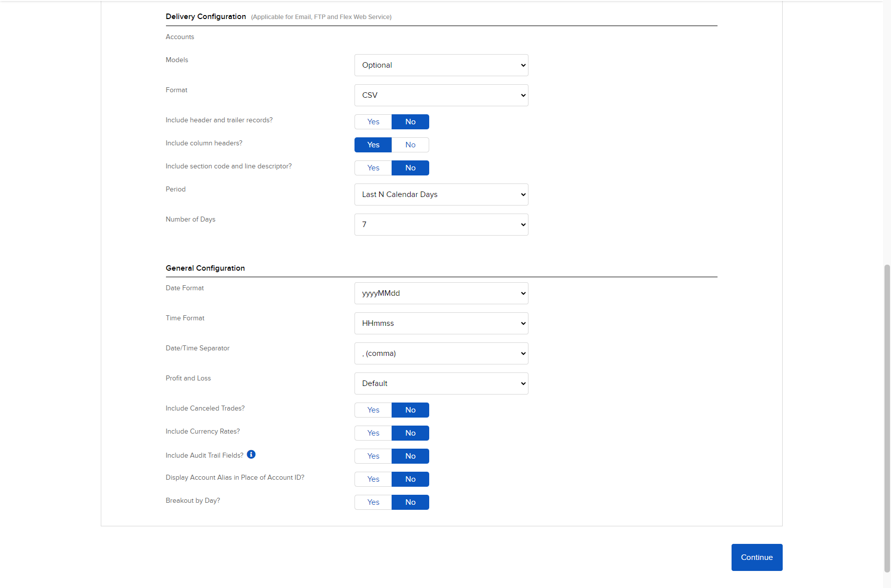
Task: Select Yes for Include Canceled Trades
Action: coord(373,410)
